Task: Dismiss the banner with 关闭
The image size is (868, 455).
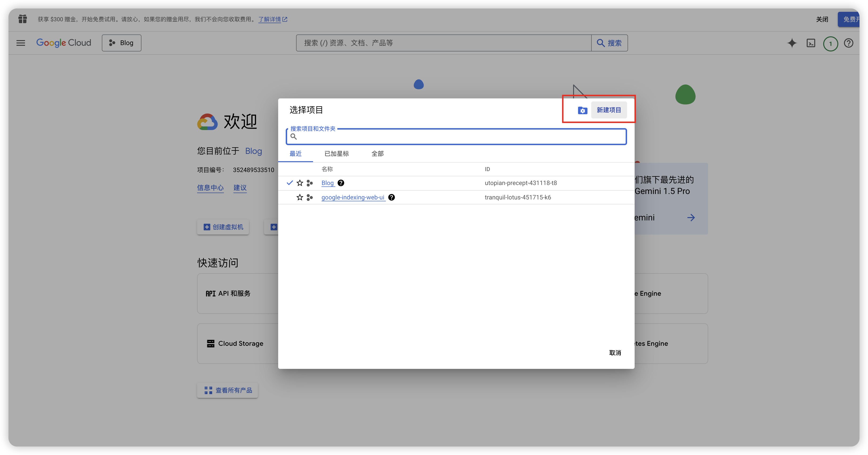Action: [822, 19]
